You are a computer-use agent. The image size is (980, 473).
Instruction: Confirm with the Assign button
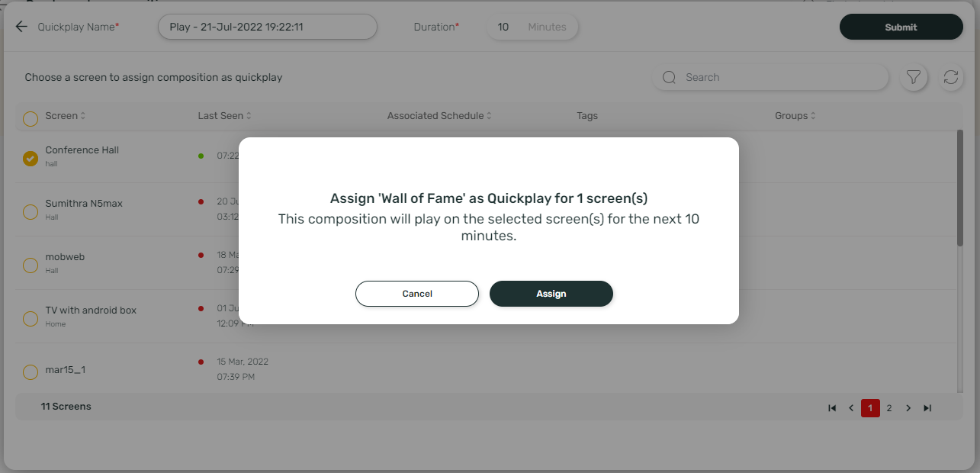point(551,294)
